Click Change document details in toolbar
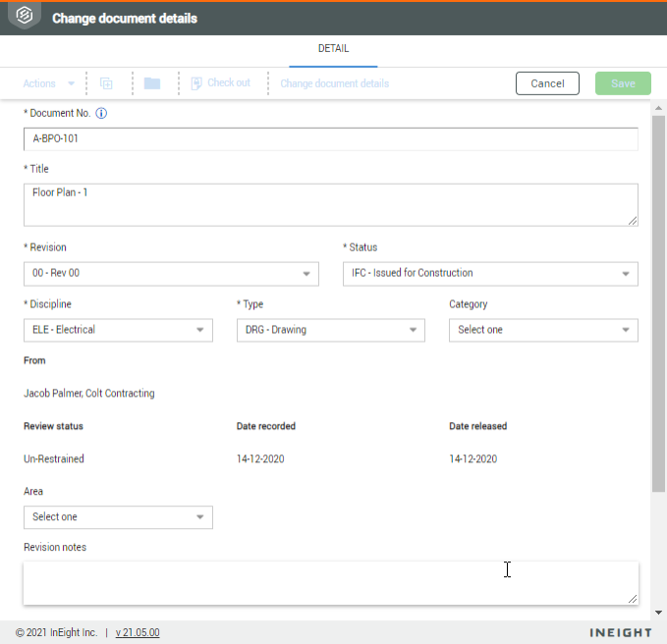Image resolution: width=667 pixels, height=644 pixels. tap(334, 83)
